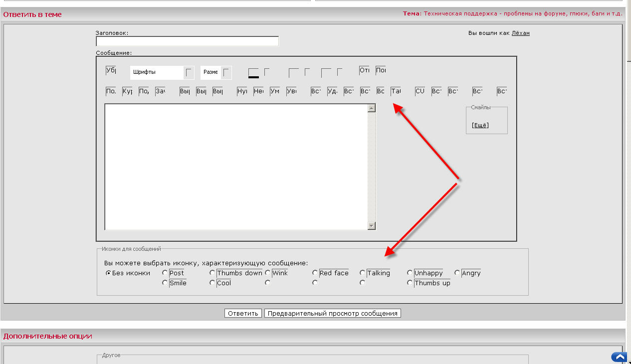Insert bulleted list via Нен icon
Screen dimensions: 631x364
pyautogui.click(x=258, y=91)
